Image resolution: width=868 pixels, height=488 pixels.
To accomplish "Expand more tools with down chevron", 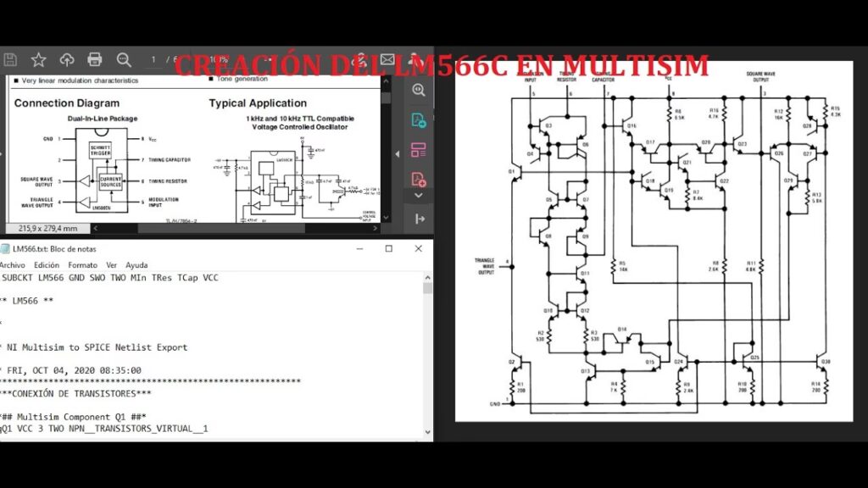I will click(419, 196).
